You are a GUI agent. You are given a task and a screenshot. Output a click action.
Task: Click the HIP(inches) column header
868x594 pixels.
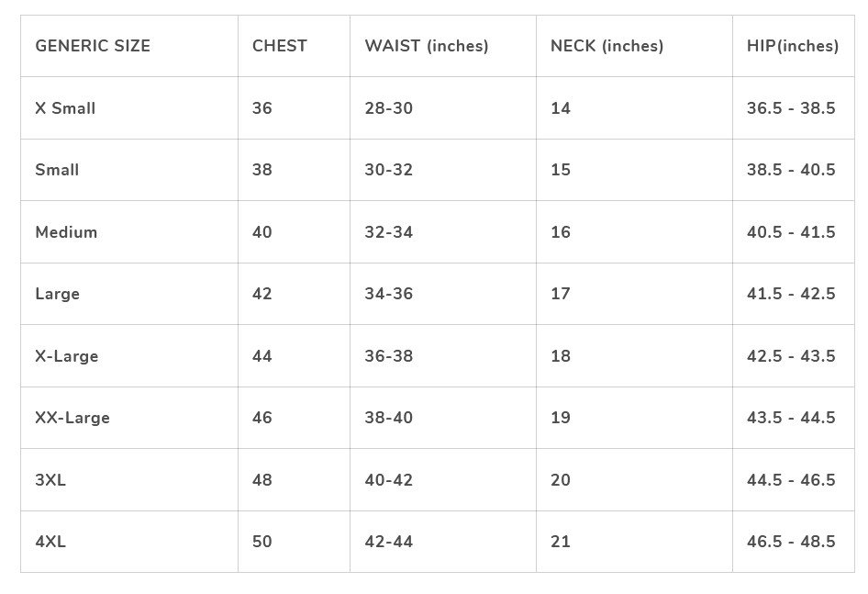[792, 46]
